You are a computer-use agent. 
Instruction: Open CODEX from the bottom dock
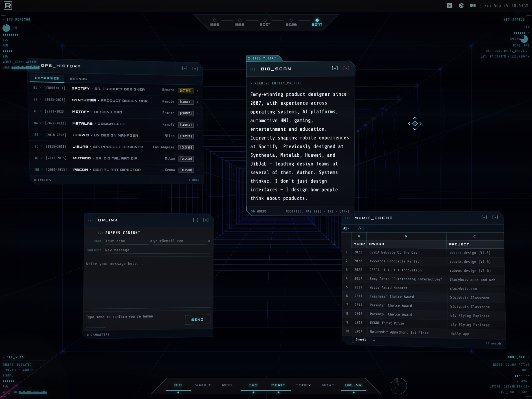(303, 385)
